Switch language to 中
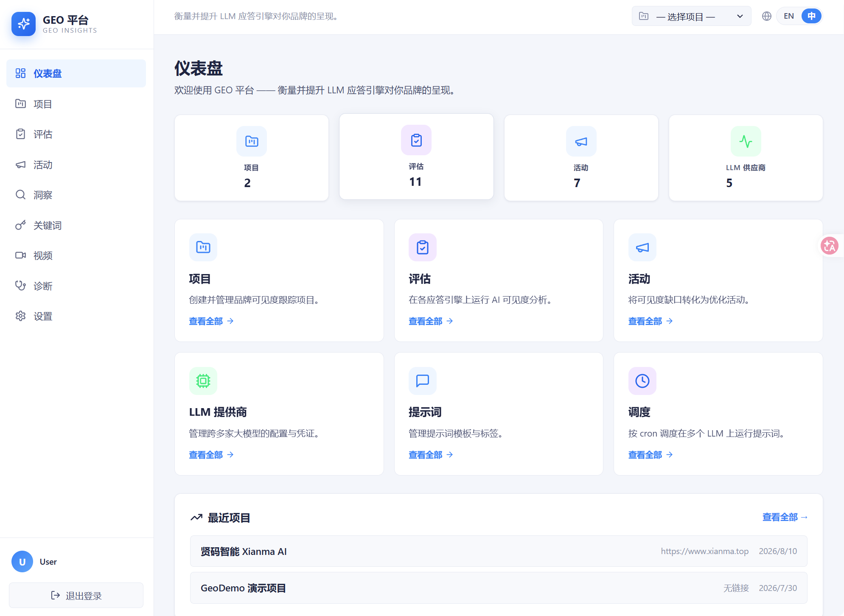Viewport: 844px width, 616px height. click(811, 16)
